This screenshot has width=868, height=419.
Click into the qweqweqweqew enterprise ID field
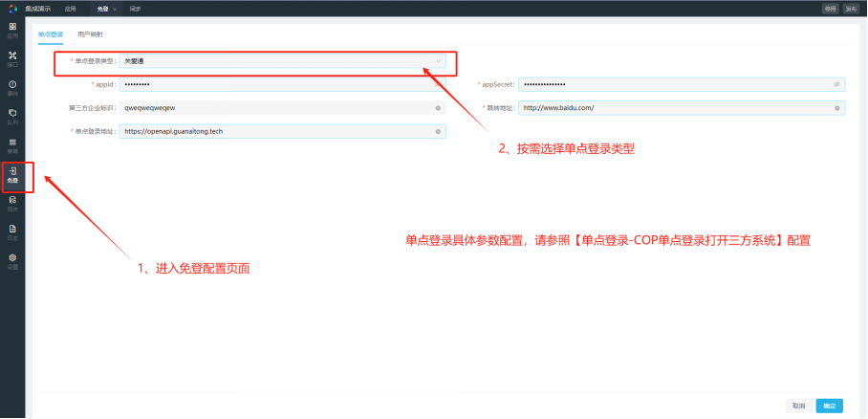(282, 108)
